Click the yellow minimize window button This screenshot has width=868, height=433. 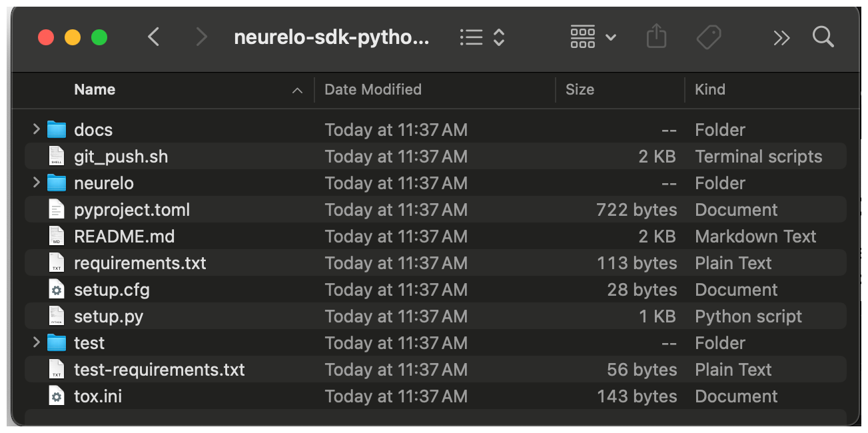coord(72,37)
